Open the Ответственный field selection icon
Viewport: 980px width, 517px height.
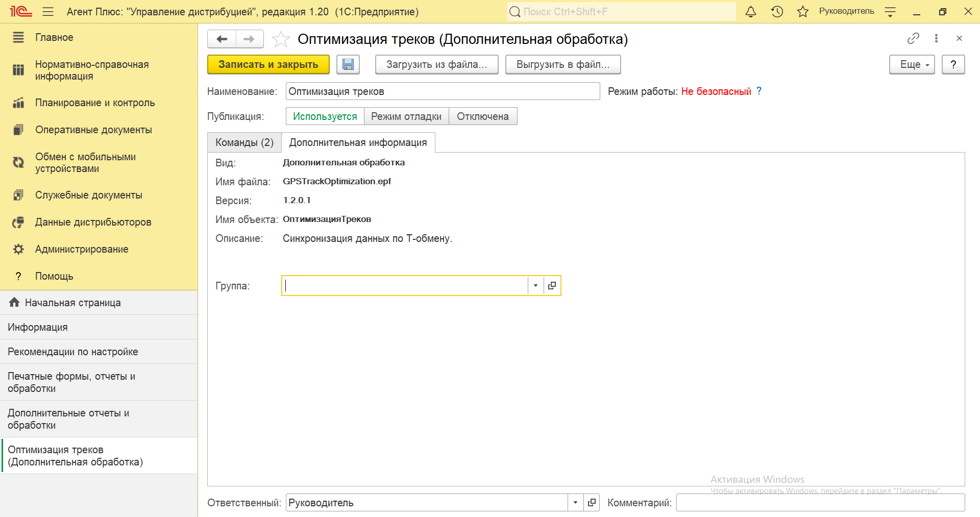[x=592, y=503]
